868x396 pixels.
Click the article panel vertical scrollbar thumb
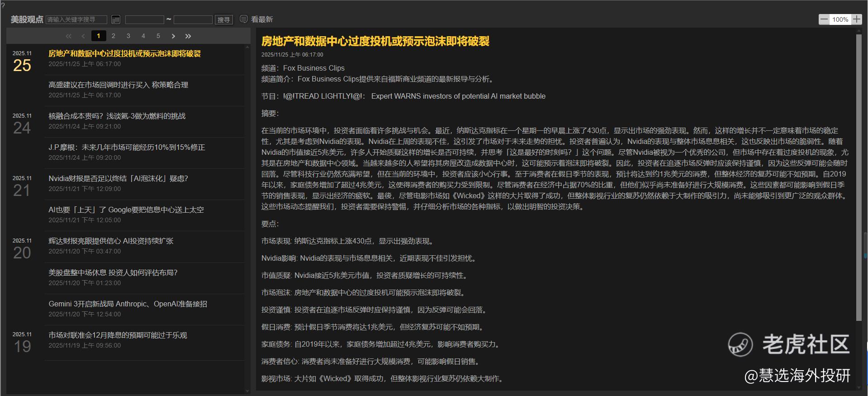(859, 178)
